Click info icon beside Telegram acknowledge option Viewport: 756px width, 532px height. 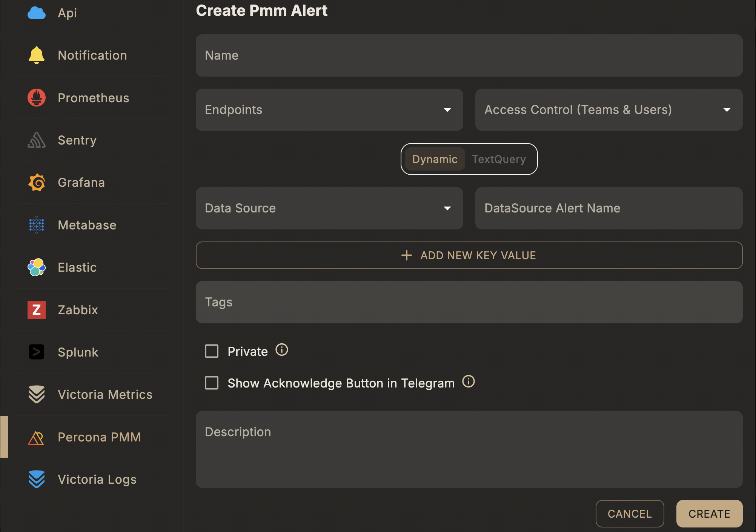click(469, 381)
